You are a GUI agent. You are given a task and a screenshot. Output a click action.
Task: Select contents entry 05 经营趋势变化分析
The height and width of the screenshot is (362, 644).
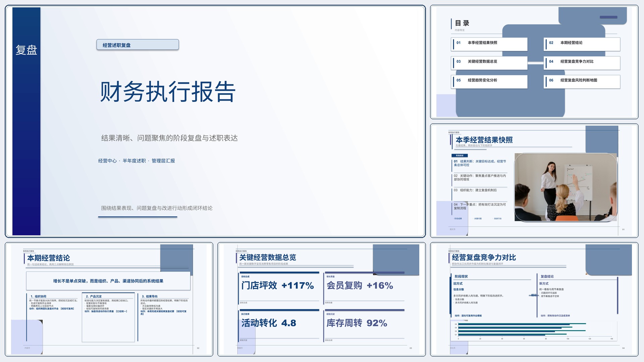pyautogui.click(x=489, y=81)
